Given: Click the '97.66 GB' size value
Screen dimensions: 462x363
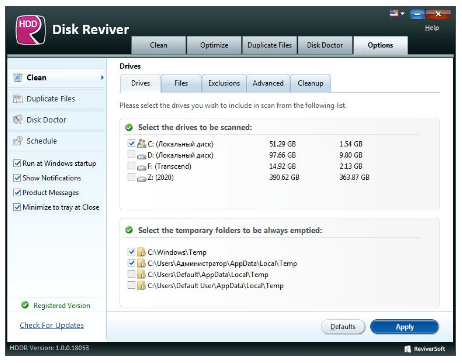Looking at the screenshot, I should [282, 155].
